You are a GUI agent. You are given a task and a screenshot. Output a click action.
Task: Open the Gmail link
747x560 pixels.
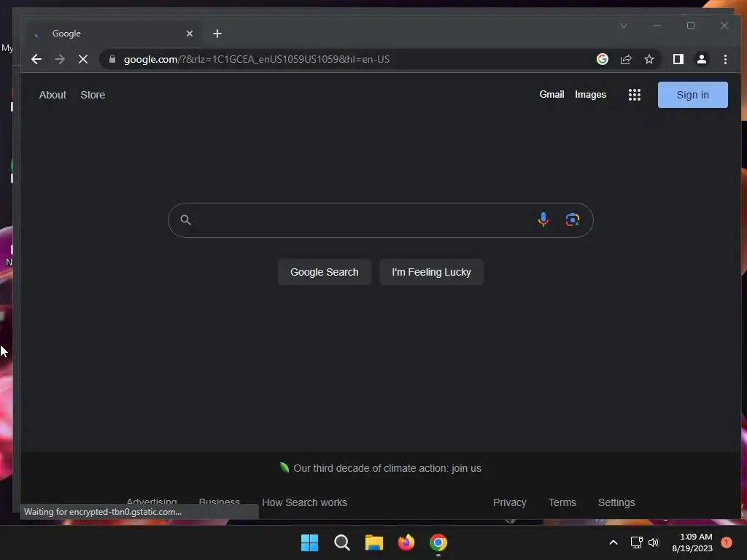coord(551,94)
